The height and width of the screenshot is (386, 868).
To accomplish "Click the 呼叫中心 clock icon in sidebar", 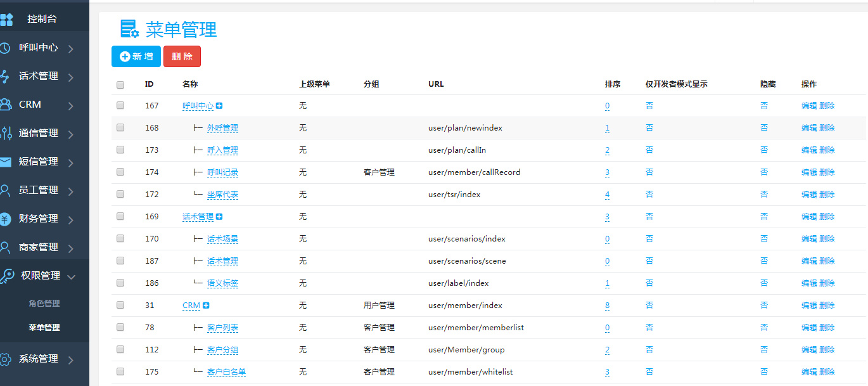I will (5, 48).
